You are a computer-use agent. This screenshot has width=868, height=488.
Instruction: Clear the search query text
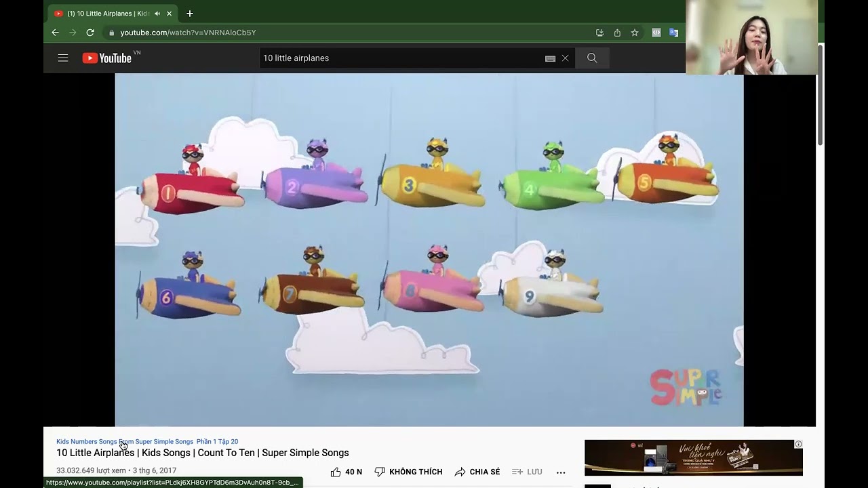pyautogui.click(x=565, y=58)
